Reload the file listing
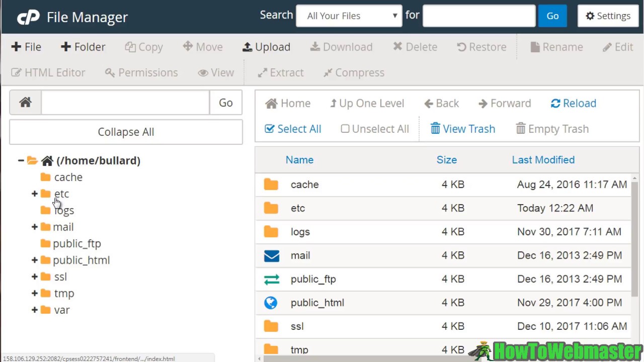The height and width of the screenshot is (362, 644). 574,103
